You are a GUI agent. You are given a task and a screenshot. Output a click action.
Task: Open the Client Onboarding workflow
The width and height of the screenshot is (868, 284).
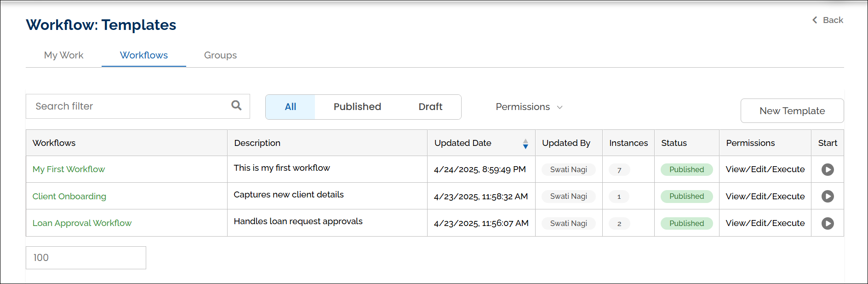pyautogui.click(x=69, y=197)
